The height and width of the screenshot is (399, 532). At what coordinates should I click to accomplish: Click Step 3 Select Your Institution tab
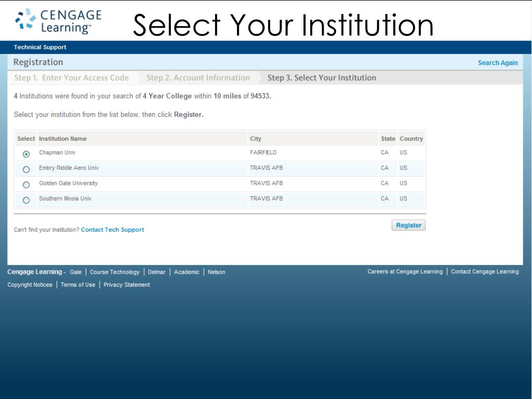[x=322, y=78]
